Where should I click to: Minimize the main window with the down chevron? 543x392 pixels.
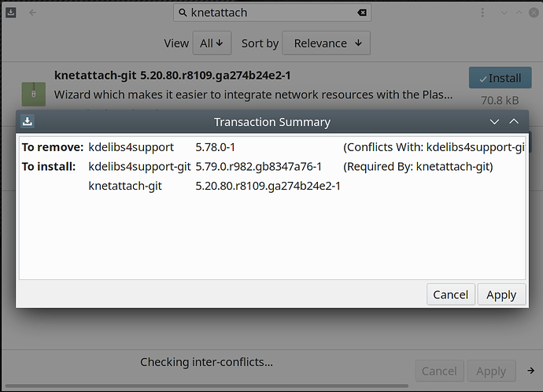[504, 13]
